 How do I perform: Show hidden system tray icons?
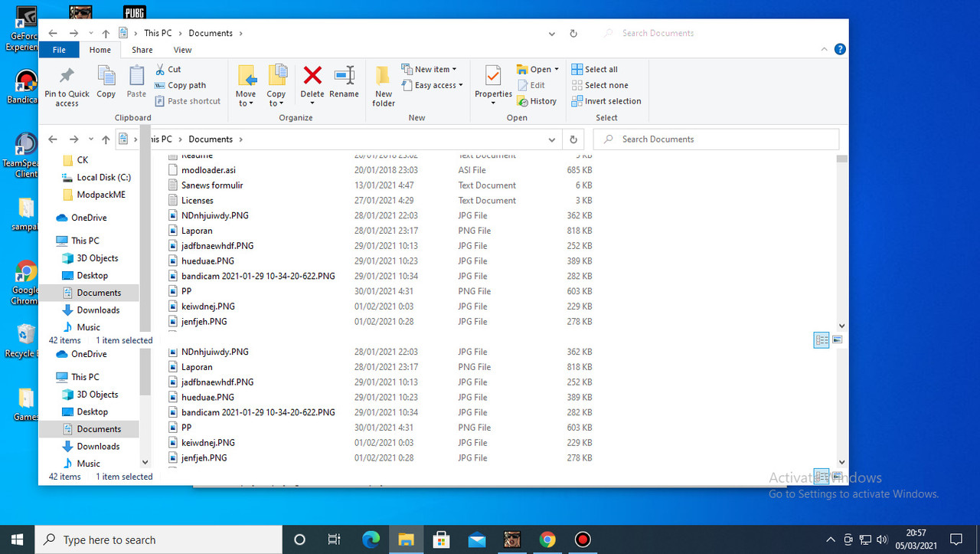coord(831,539)
